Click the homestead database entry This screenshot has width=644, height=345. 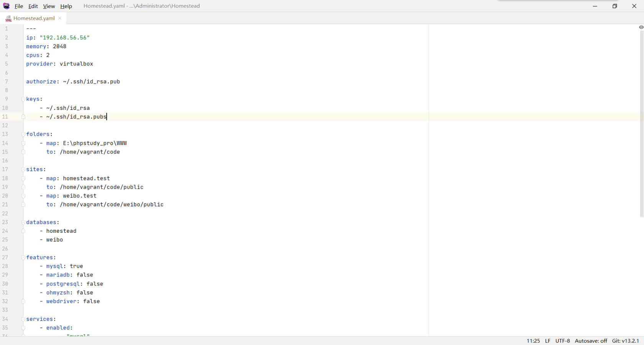click(61, 231)
